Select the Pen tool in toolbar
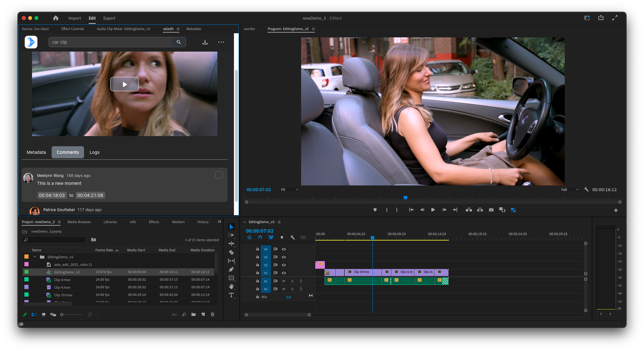 pyautogui.click(x=231, y=269)
